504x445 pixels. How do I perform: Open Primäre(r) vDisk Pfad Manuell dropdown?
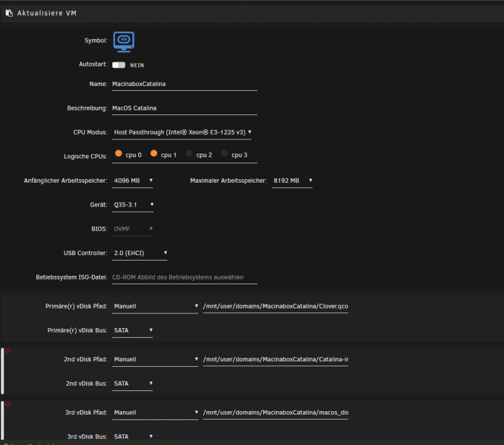155,306
